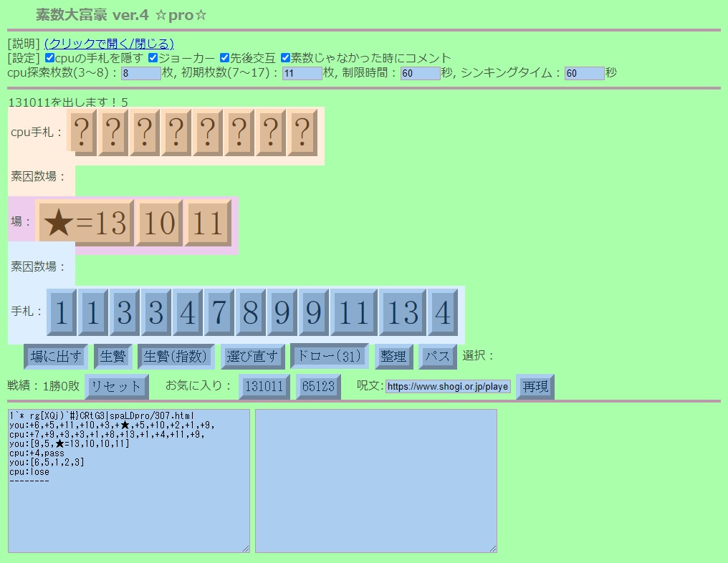Click the リセット record reset button
The image size is (728, 563).
tap(117, 387)
